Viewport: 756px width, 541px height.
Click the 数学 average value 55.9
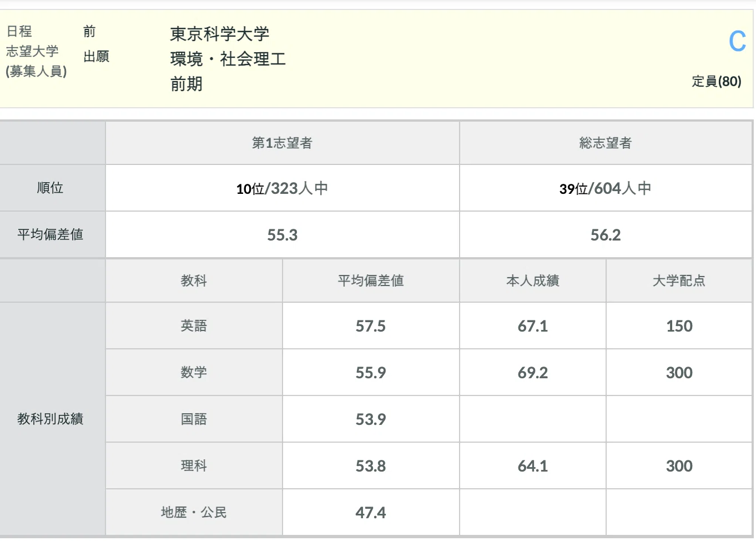click(x=371, y=373)
